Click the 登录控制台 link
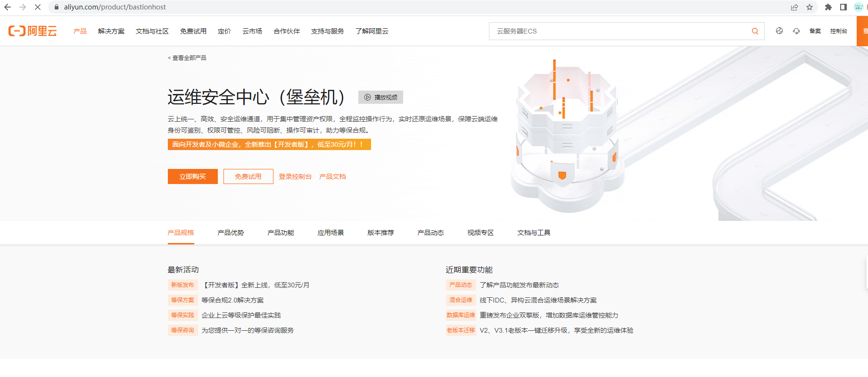868x377 pixels. click(x=295, y=176)
